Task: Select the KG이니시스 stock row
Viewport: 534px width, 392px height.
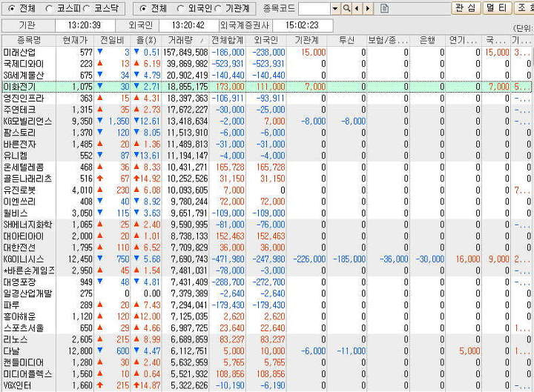Action: [267, 259]
